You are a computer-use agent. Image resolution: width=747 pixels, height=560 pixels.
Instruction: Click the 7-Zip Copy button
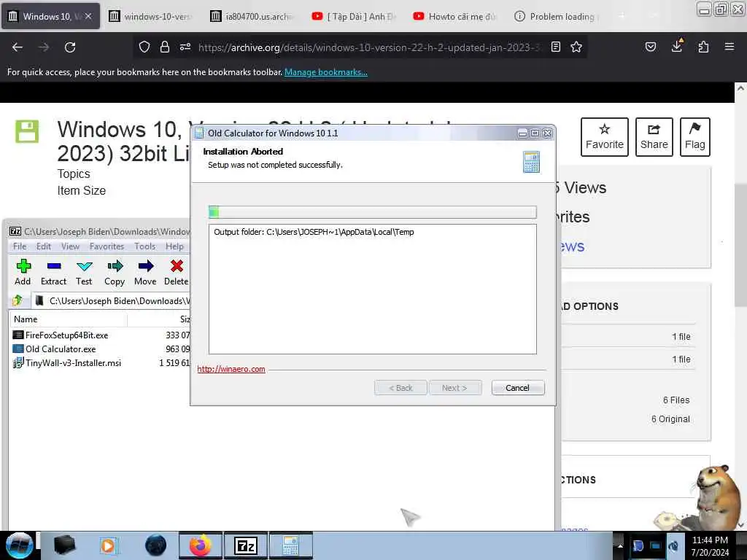(x=115, y=273)
